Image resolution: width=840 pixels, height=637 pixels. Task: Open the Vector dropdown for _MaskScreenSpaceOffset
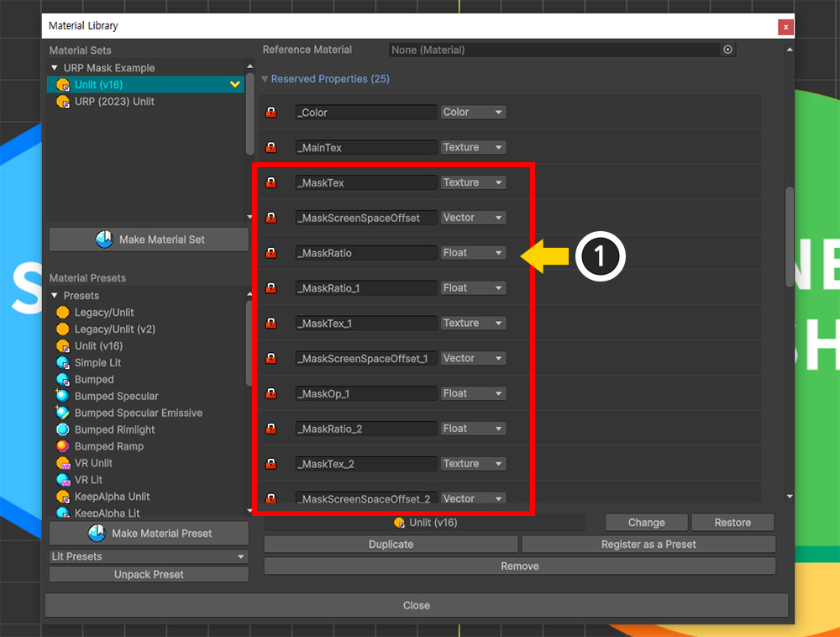(473, 218)
